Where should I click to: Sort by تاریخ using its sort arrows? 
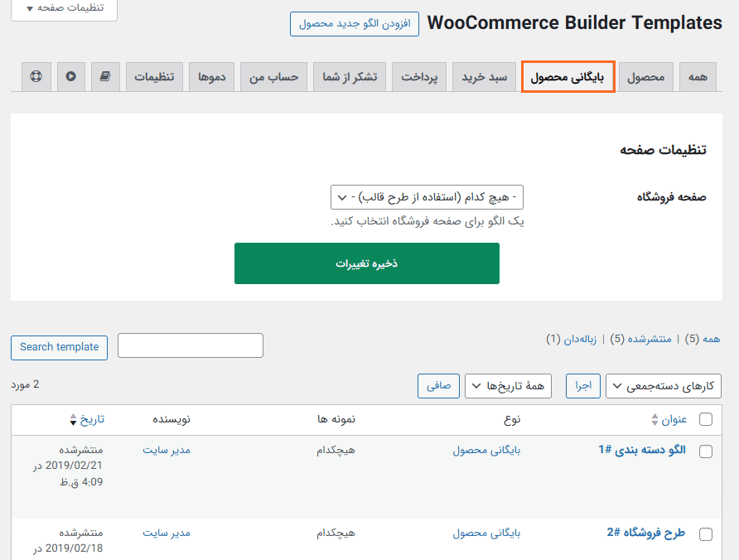[73, 419]
